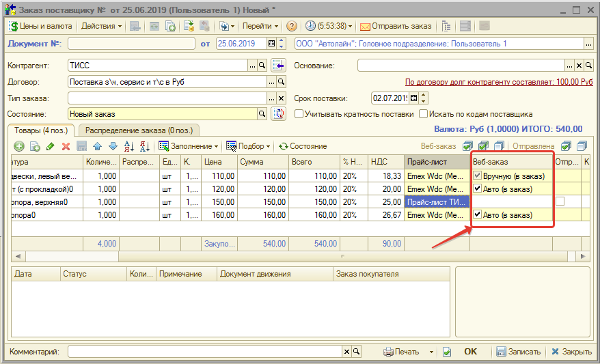Select the Прайс-лист ТИ... cell
Screen dimensions: 600x364
pyautogui.click(x=437, y=202)
